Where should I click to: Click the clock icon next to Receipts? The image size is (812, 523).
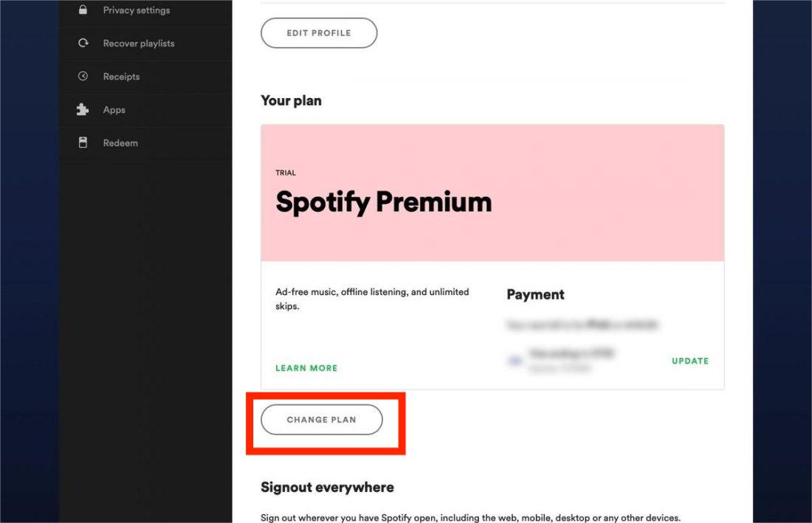click(x=83, y=77)
